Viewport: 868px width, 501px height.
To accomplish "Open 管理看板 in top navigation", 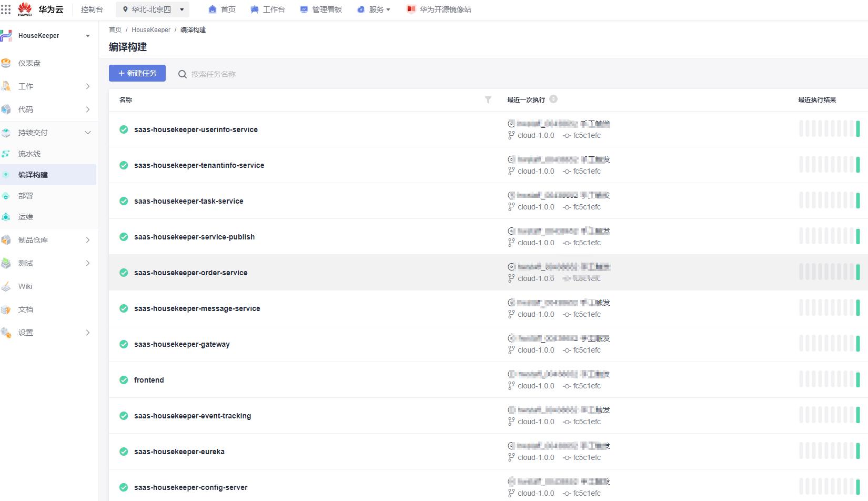I will [x=321, y=9].
